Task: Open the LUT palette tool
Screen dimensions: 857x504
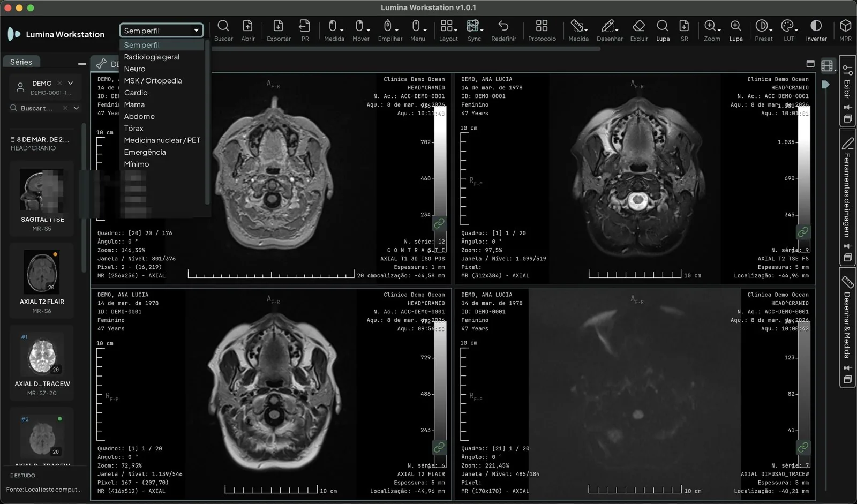Action: coord(788,31)
